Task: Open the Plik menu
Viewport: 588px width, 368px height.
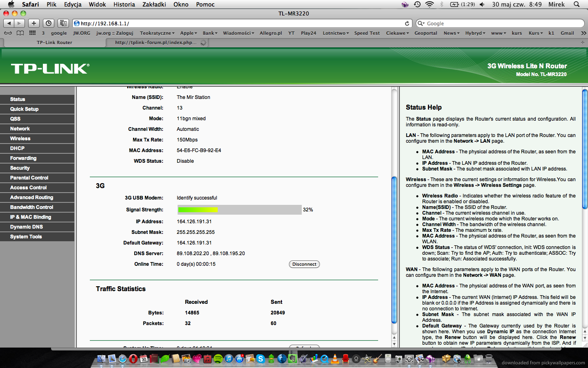Action: (x=51, y=4)
